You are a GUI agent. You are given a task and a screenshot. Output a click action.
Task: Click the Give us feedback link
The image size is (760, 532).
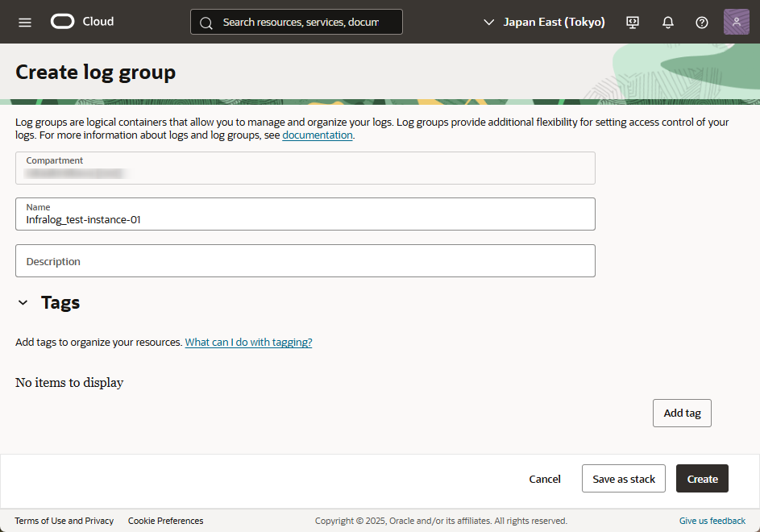pyautogui.click(x=712, y=521)
